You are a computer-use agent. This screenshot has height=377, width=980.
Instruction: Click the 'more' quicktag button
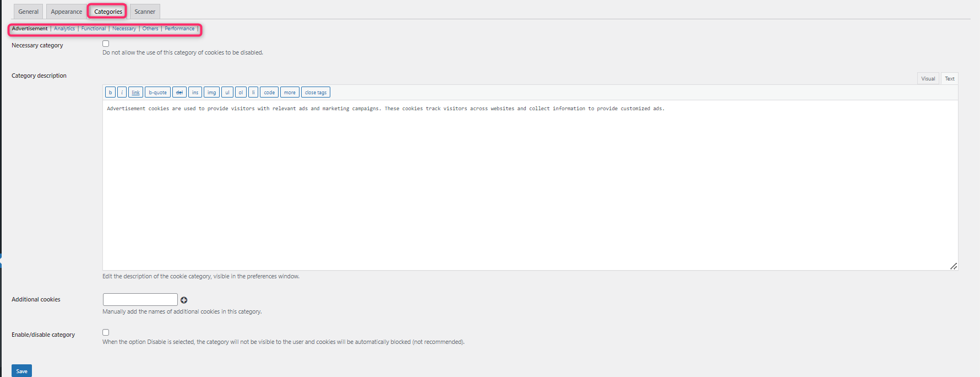coord(290,93)
